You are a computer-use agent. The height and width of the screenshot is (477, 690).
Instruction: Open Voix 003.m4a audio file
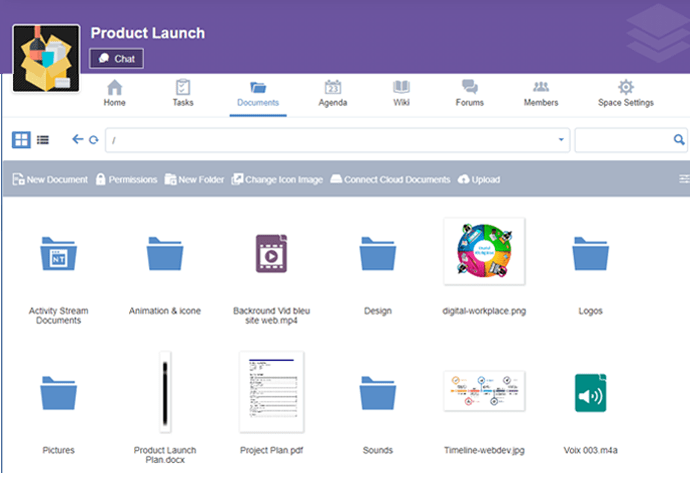592,393
